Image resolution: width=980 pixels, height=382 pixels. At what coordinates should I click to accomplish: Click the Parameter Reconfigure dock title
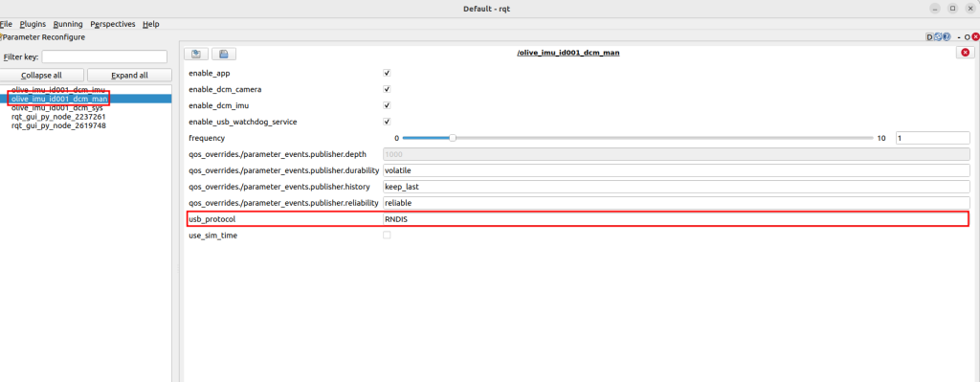44,37
